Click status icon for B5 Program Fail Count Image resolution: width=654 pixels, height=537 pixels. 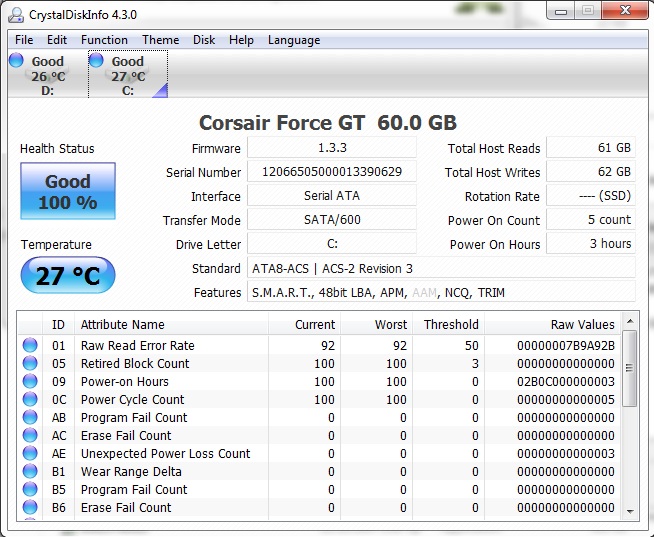[x=30, y=489]
